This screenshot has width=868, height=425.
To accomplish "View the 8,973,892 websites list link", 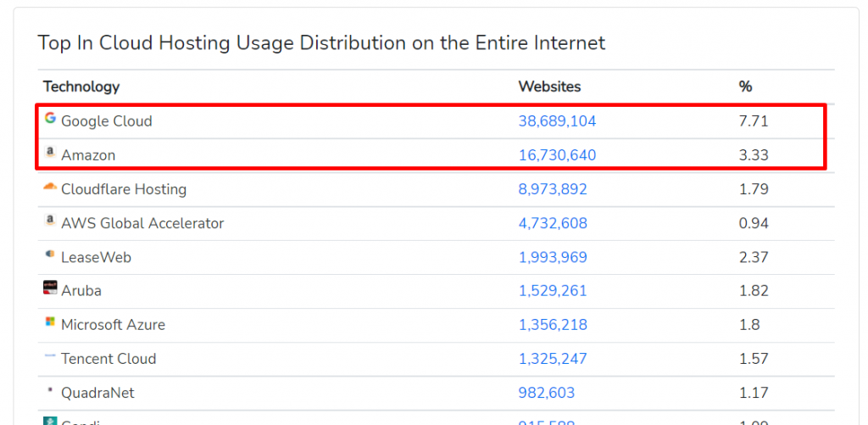I will 553,189.
